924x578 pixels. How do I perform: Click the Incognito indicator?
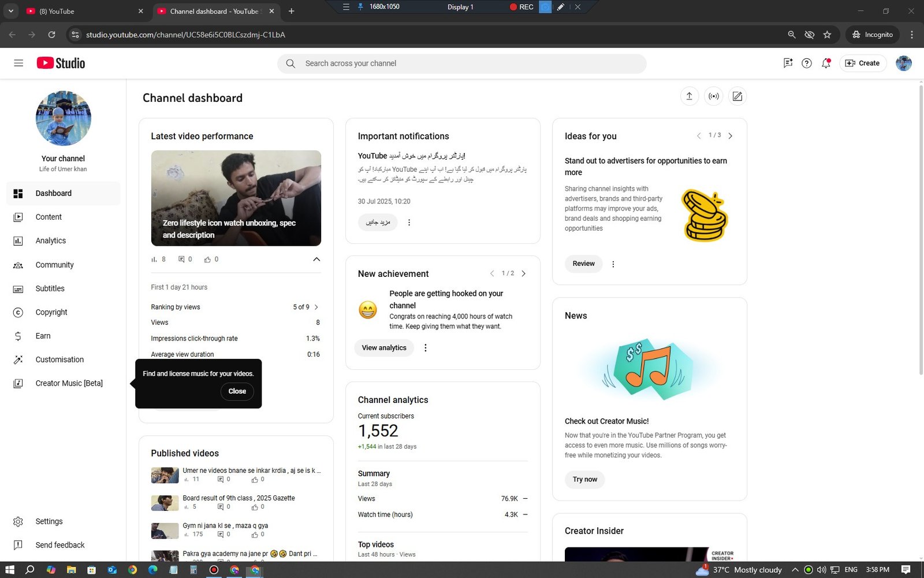[x=873, y=35]
